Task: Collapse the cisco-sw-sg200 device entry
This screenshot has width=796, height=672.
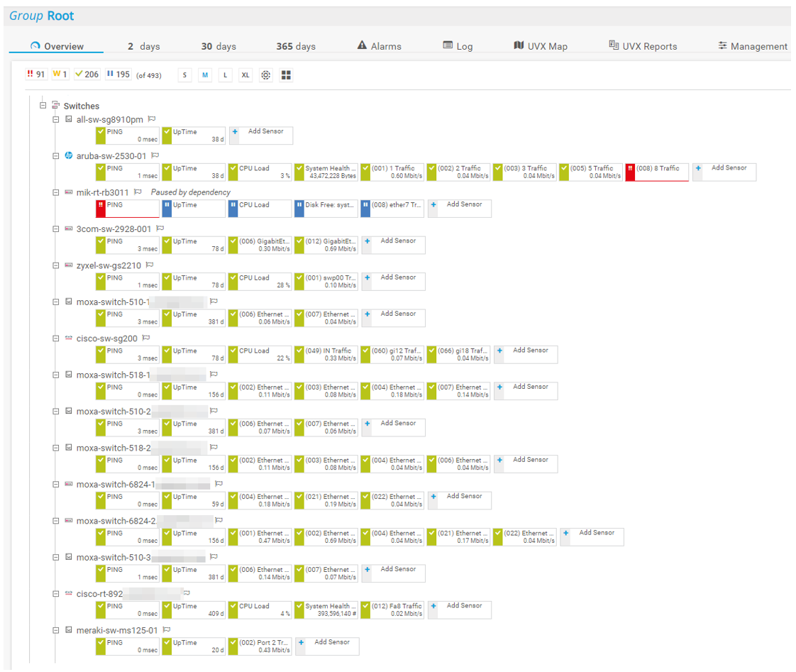Action: click(x=56, y=338)
